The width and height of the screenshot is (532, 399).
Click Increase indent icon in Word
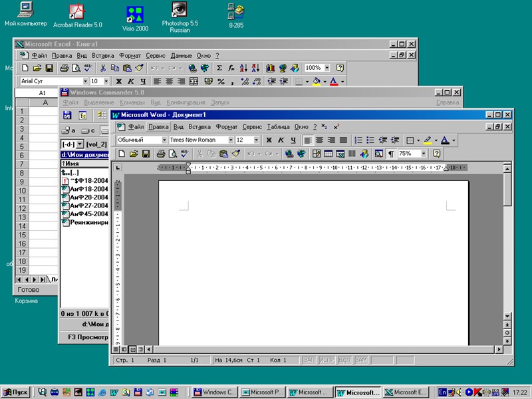pos(394,140)
